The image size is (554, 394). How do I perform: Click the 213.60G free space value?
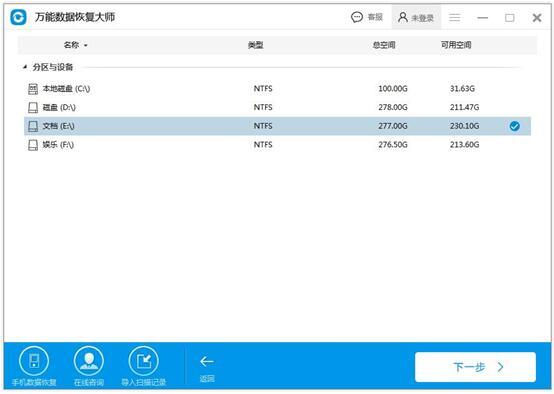pyautogui.click(x=464, y=145)
